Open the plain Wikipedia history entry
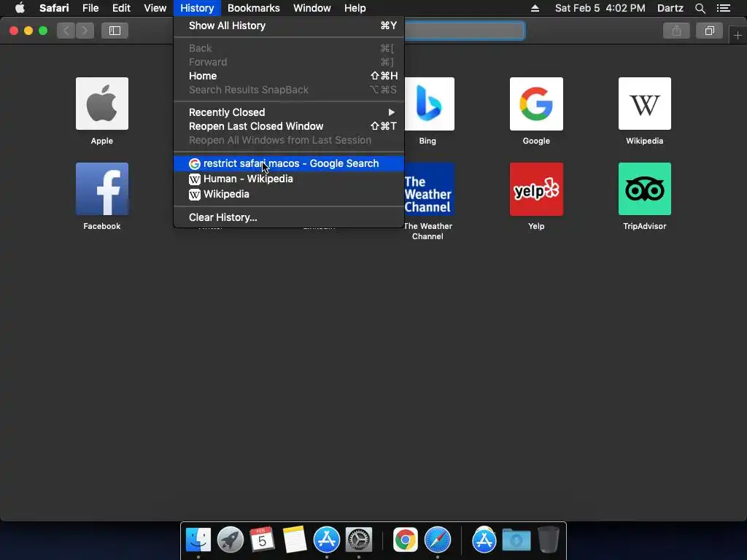Viewport: 747px width, 560px height. [289, 194]
